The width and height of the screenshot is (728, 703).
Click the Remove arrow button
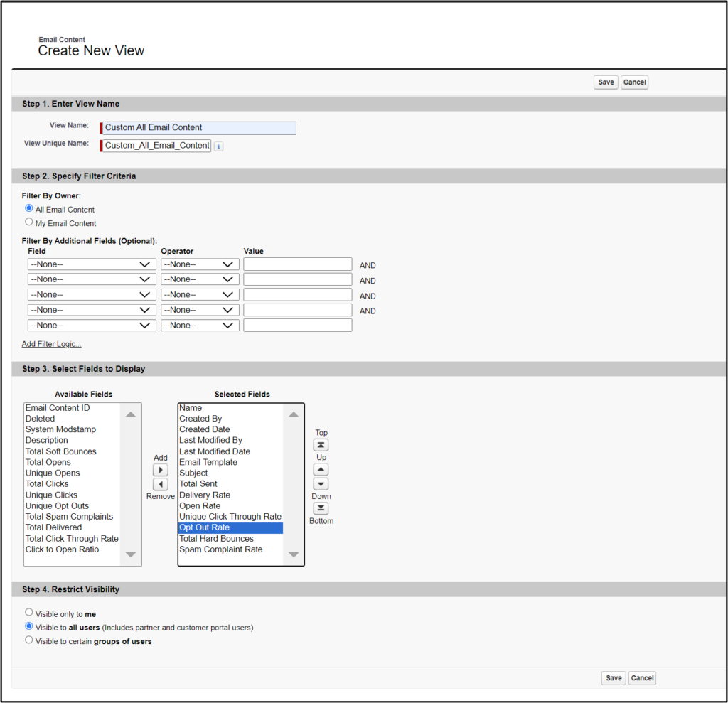coord(160,484)
